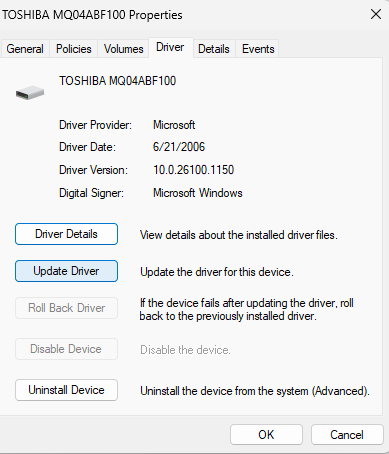Click the Microsoft Windows digital signer text

pos(198,193)
